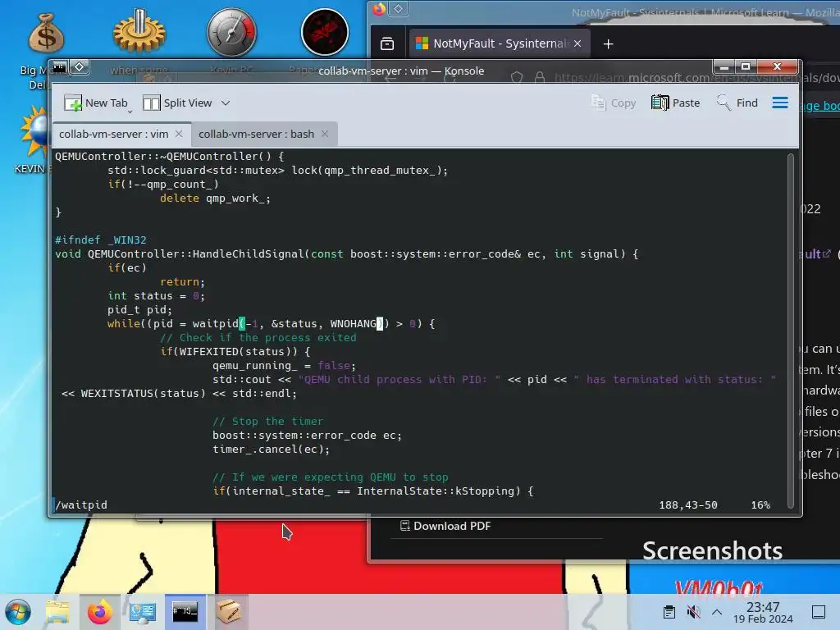840x630 pixels.
Task: Open the Konsole hamburger menu
Action: point(780,103)
